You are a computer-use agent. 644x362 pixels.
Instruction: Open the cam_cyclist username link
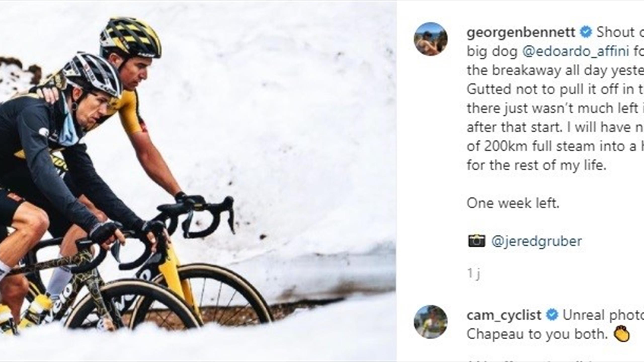pyautogui.click(x=504, y=315)
